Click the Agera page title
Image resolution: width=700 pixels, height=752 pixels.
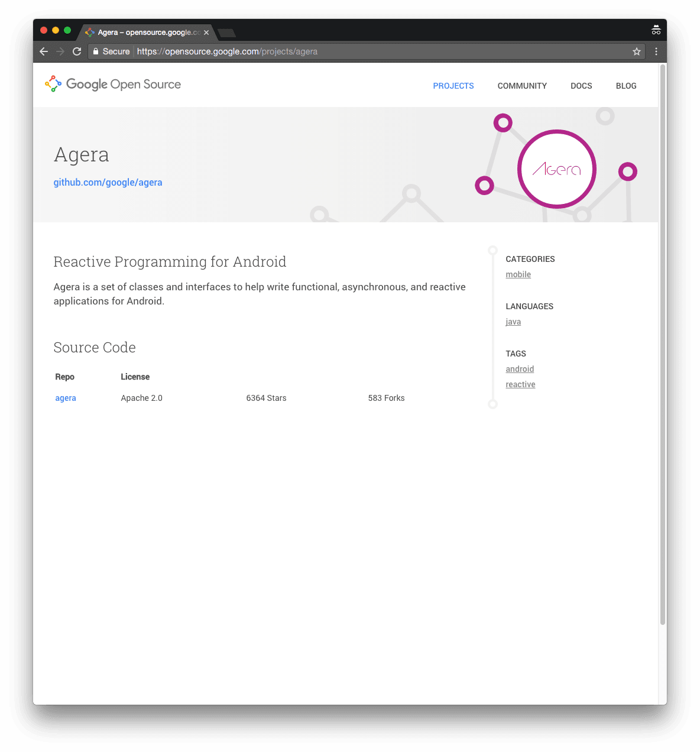[82, 155]
